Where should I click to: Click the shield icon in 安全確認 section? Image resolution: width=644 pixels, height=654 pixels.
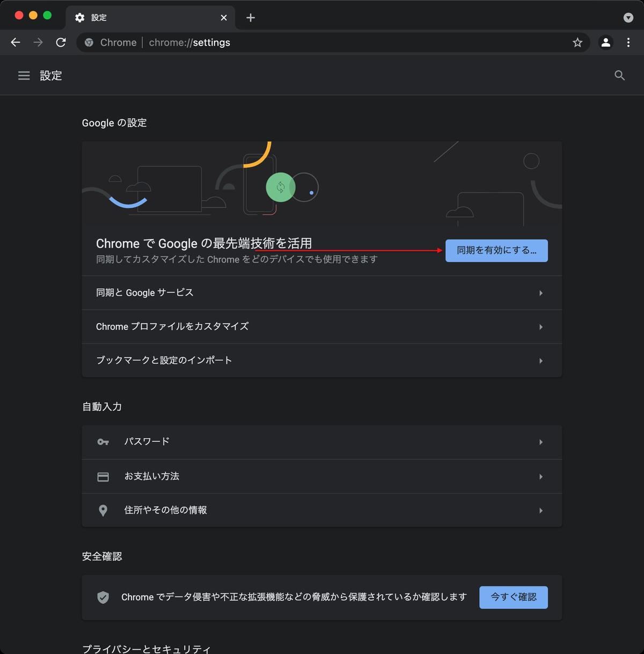point(103,597)
